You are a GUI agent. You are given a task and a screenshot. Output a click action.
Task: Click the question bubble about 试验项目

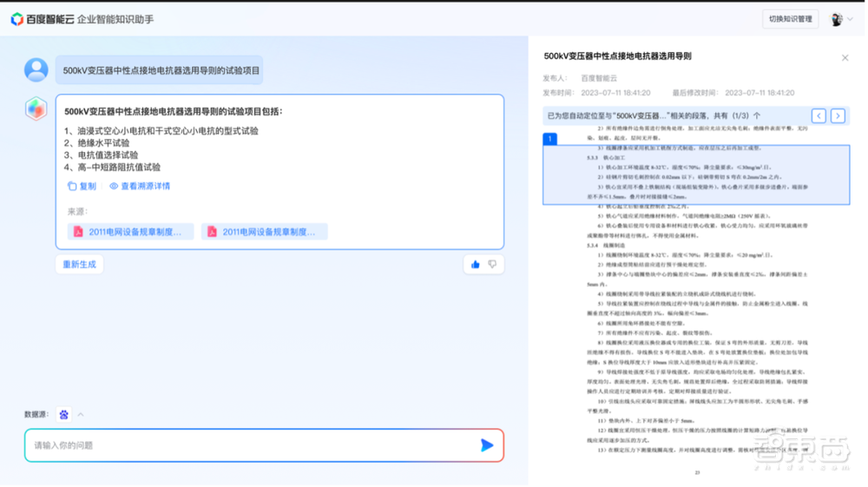[x=160, y=70]
